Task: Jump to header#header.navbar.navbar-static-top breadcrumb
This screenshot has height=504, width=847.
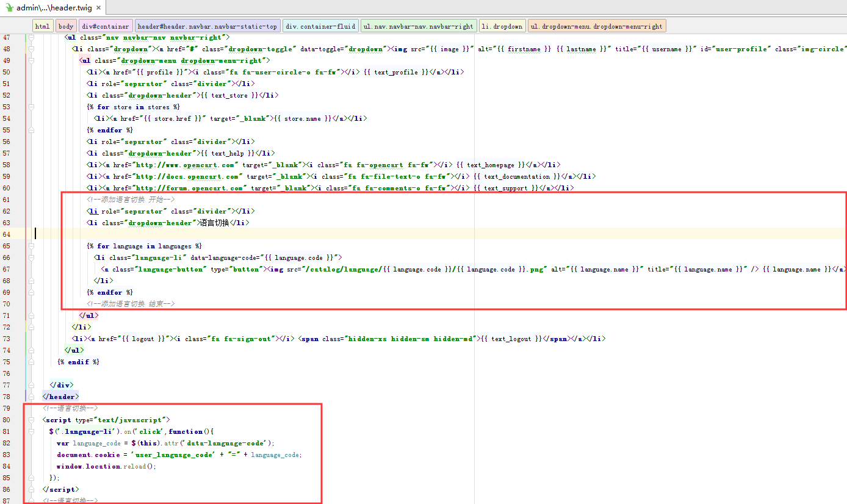Action: [207, 26]
